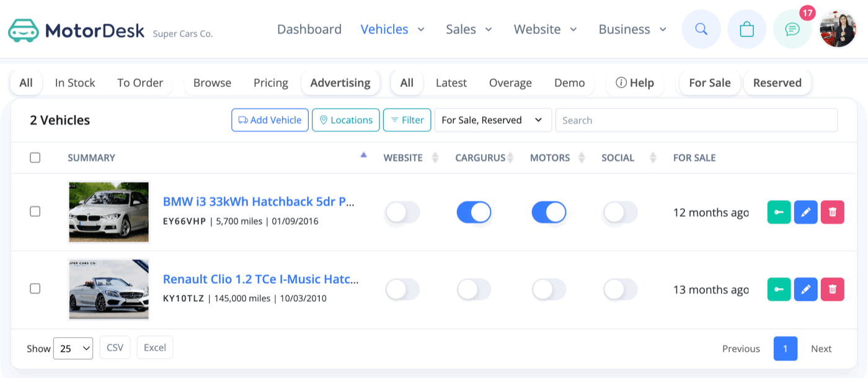Open BMW i3 33kWh Hatchback link
This screenshot has width=868, height=378.
point(259,202)
